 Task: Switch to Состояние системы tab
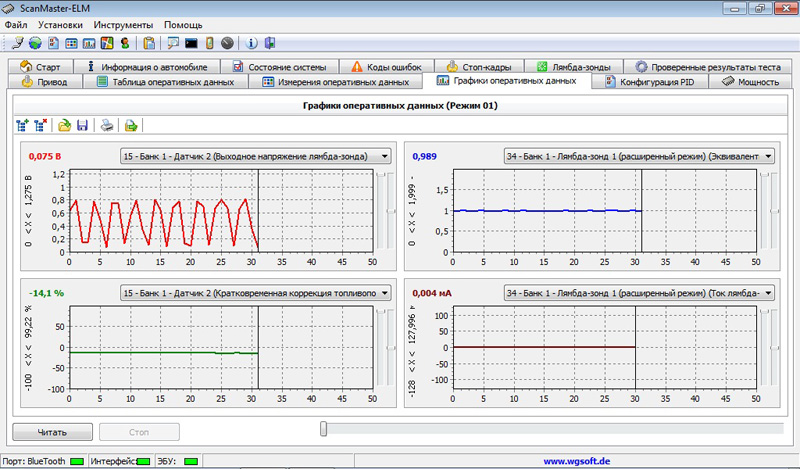pos(280,67)
